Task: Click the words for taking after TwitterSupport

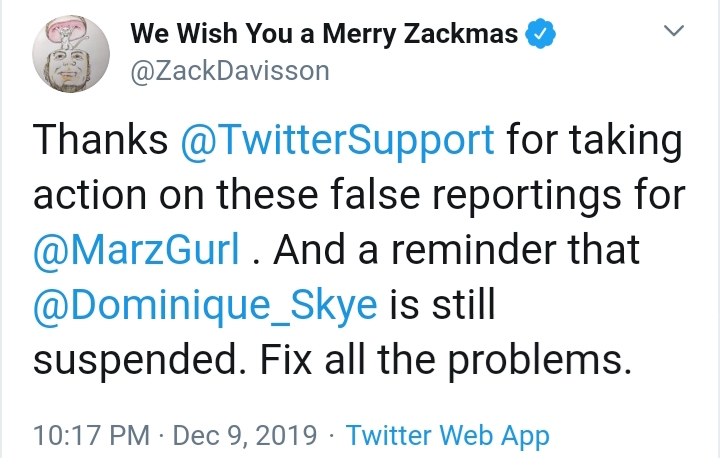Action: click(x=595, y=140)
